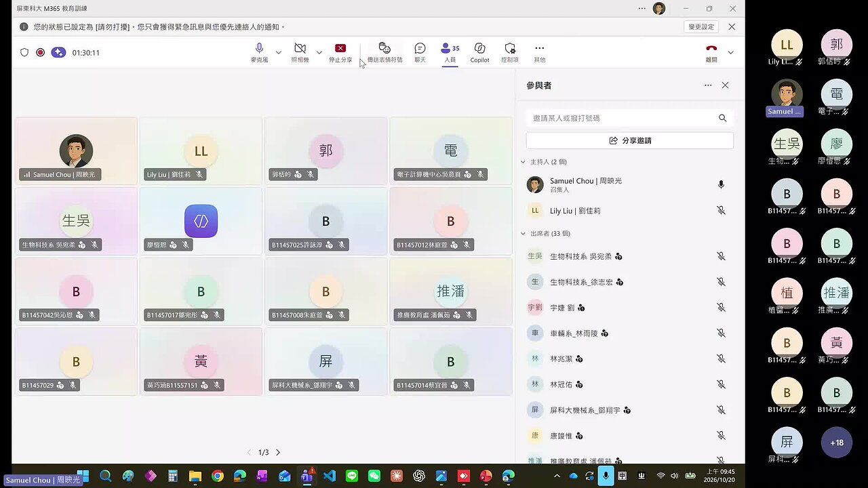Go to next participant gallery page
868x488 pixels.
(x=277, y=452)
